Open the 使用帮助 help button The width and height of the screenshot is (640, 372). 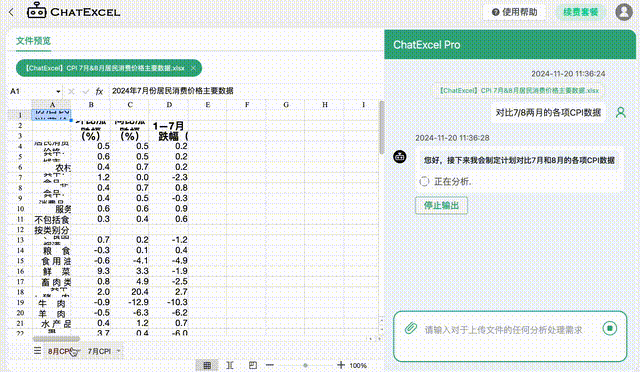coord(514,12)
